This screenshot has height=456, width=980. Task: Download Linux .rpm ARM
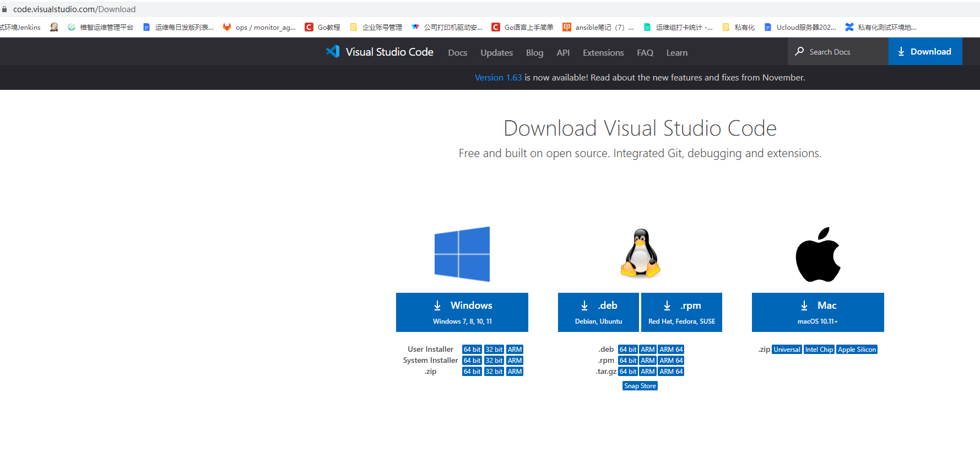pyautogui.click(x=648, y=361)
